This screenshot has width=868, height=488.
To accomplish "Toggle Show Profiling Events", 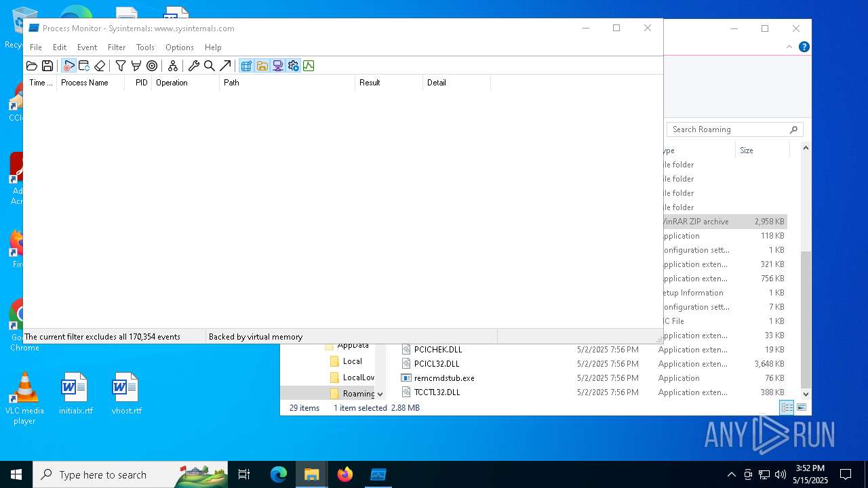I will [309, 66].
